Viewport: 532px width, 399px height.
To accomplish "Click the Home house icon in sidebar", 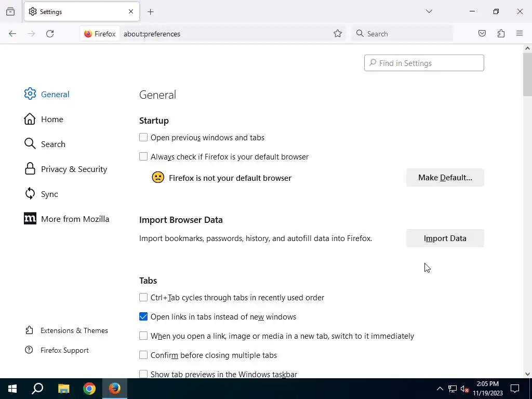I will click(x=30, y=119).
